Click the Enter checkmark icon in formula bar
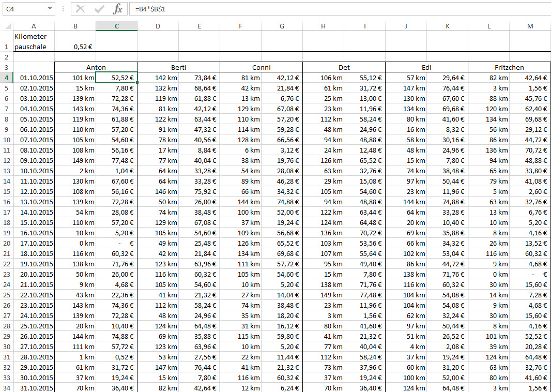The image size is (551, 392). tap(99, 9)
